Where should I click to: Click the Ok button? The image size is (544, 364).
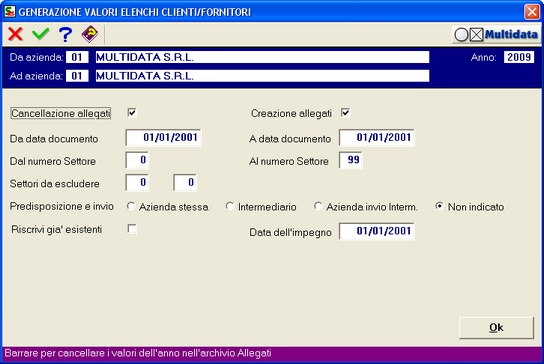click(496, 328)
